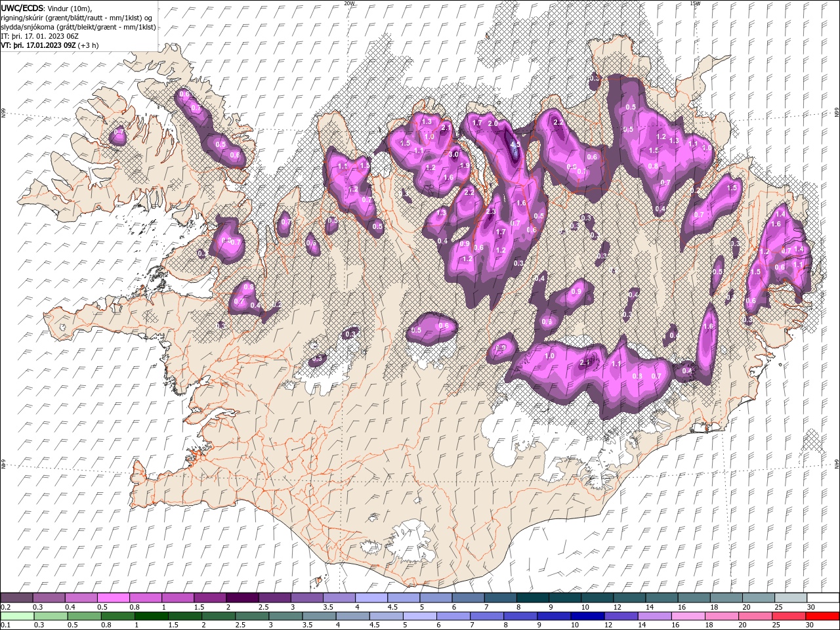Click the '20W' longitude label
The height and width of the screenshot is (630, 840).
tap(348, 3)
